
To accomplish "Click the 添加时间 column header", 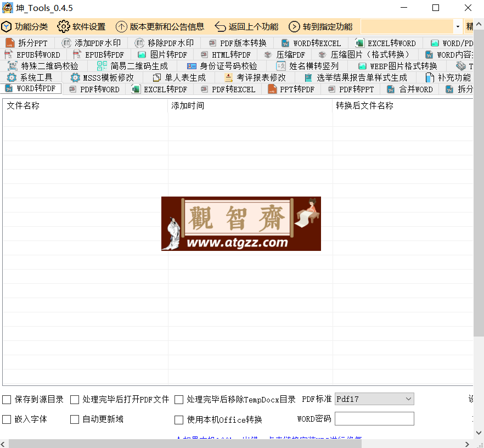I will (x=250, y=105).
